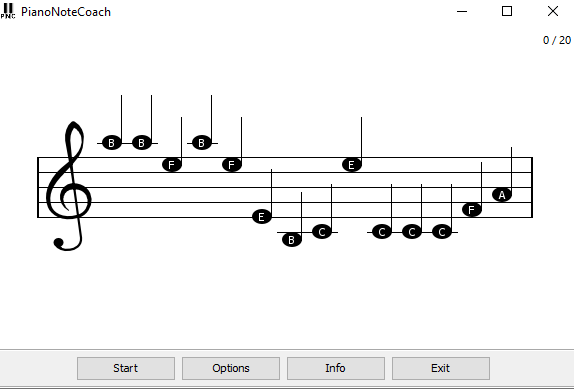The height and width of the screenshot is (389, 574).
Task: Click the low B note below the staff
Action: pos(292,240)
